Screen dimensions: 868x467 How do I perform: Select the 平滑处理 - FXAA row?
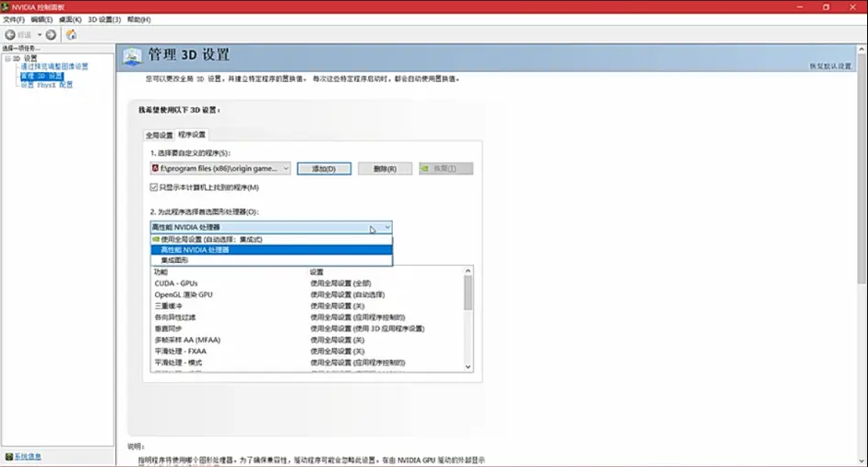click(x=307, y=352)
